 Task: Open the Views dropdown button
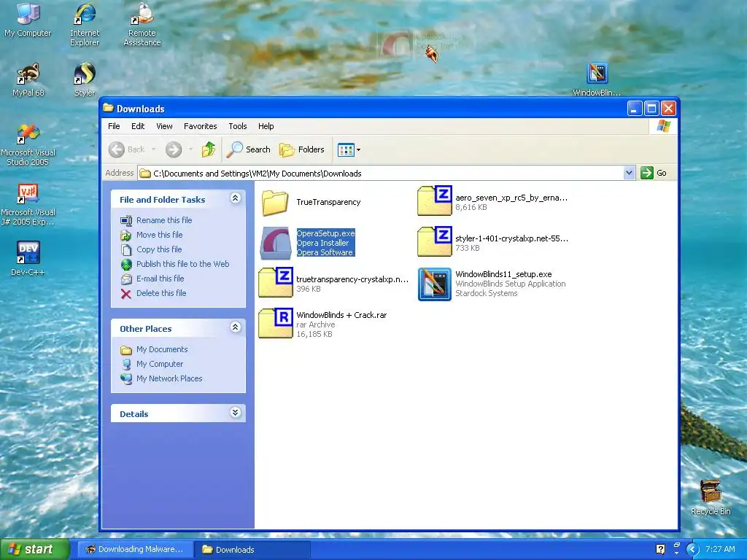(349, 149)
